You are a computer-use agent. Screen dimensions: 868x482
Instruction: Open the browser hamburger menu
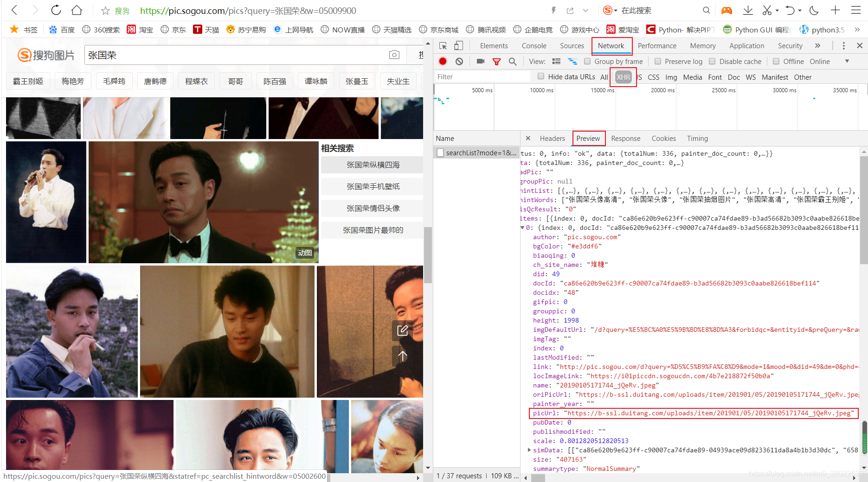(x=856, y=10)
